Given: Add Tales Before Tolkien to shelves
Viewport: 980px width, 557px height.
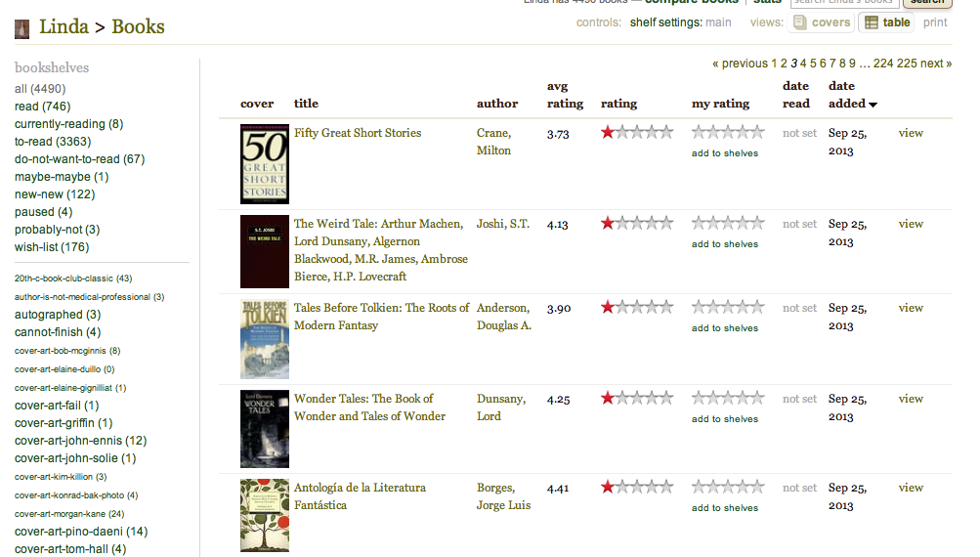Looking at the screenshot, I should click(x=724, y=328).
